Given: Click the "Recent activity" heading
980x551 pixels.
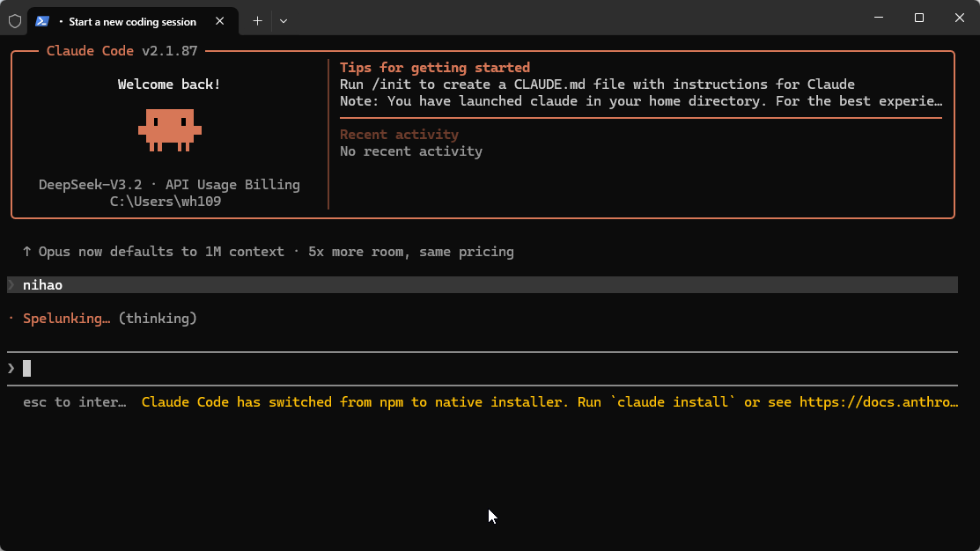Looking at the screenshot, I should click(400, 135).
